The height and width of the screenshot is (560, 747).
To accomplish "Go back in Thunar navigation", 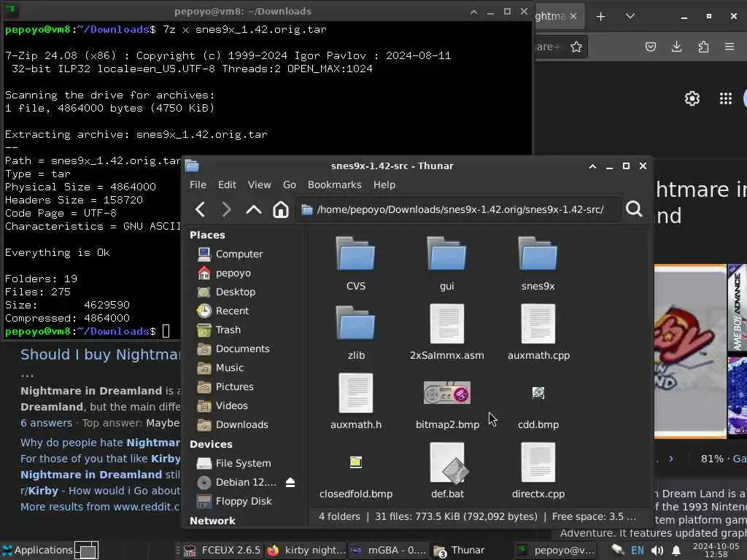I will (x=200, y=209).
